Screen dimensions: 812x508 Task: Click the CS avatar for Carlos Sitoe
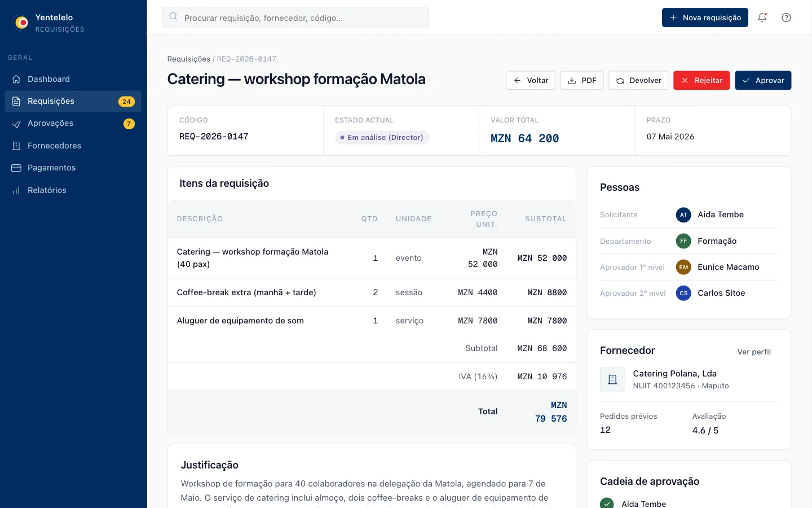(683, 293)
